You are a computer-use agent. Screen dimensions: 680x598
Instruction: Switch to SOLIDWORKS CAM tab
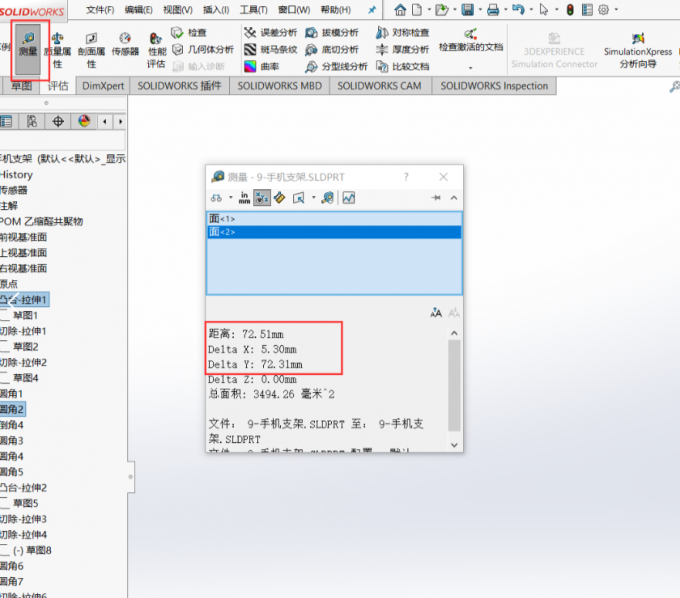[x=379, y=86]
